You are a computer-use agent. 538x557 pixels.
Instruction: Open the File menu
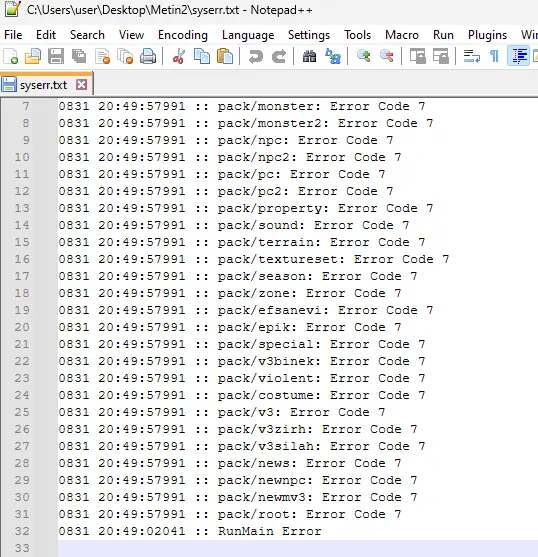pyautogui.click(x=13, y=35)
